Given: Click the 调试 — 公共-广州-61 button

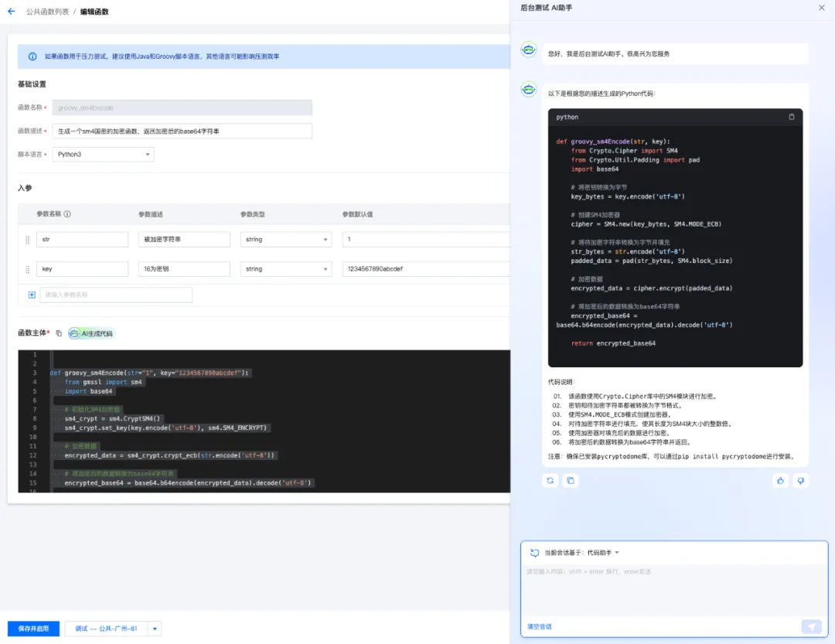Looking at the screenshot, I should click(x=107, y=629).
